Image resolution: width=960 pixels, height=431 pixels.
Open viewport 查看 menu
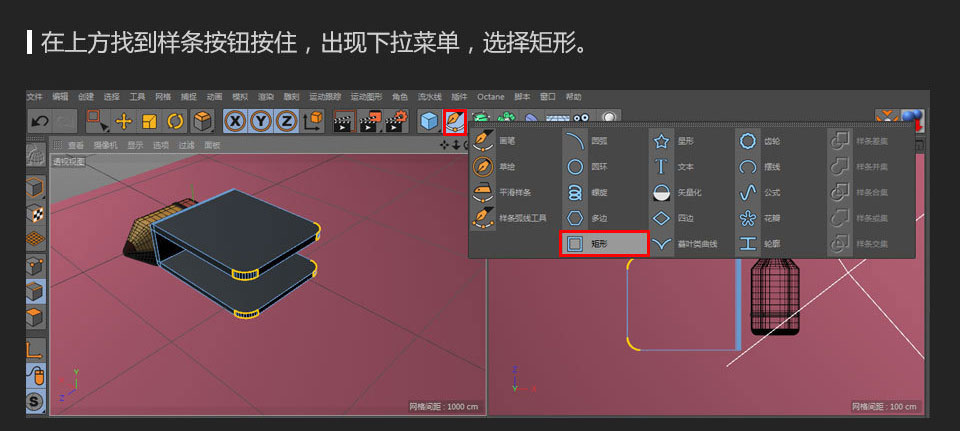pyautogui.click(x=76, y=146)
